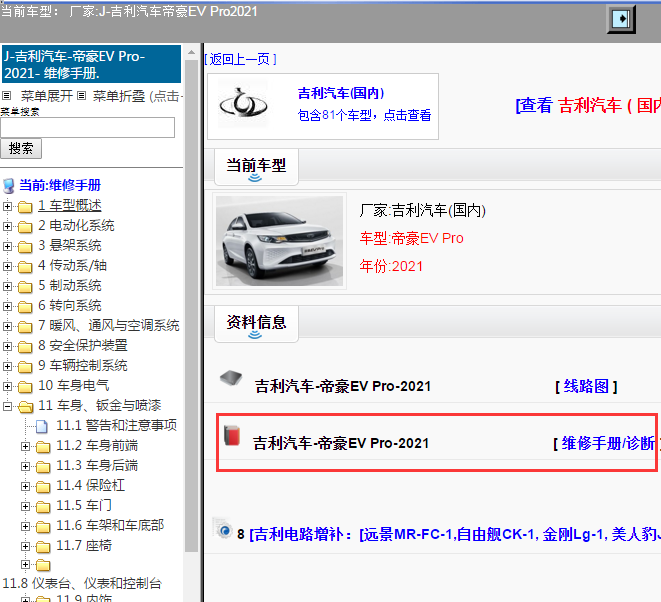
Task: Click the folder icon beside 8 安全保护装置
Action: [25, 347]
